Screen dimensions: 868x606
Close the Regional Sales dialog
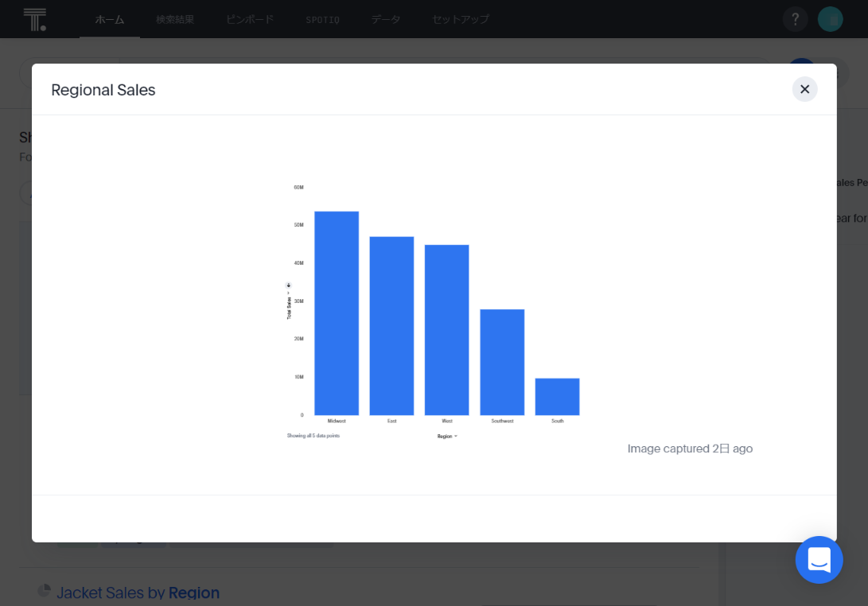(804, 89)
